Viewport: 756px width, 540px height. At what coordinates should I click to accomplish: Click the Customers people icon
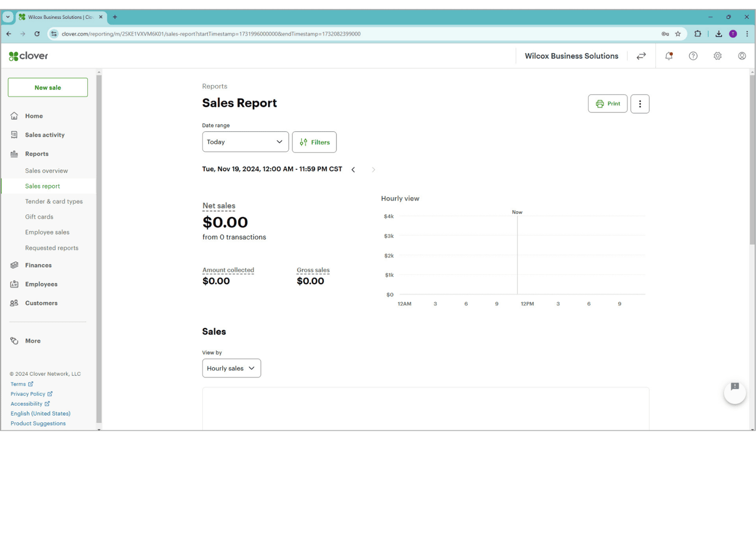click(14, 303)
